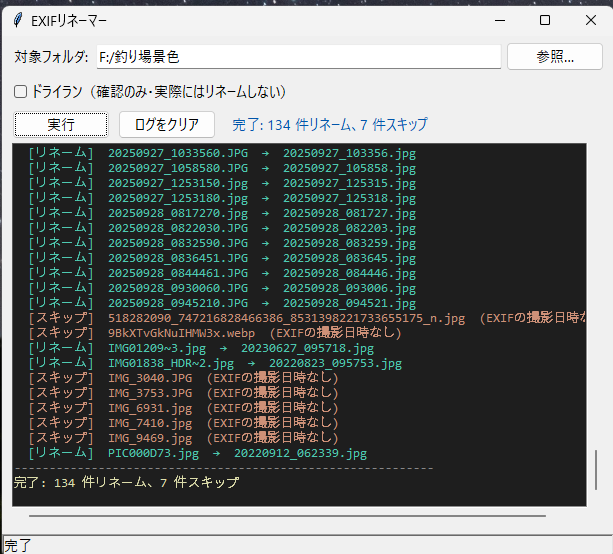Click log line 20250928_0822030.JPG

coord(222,228)
